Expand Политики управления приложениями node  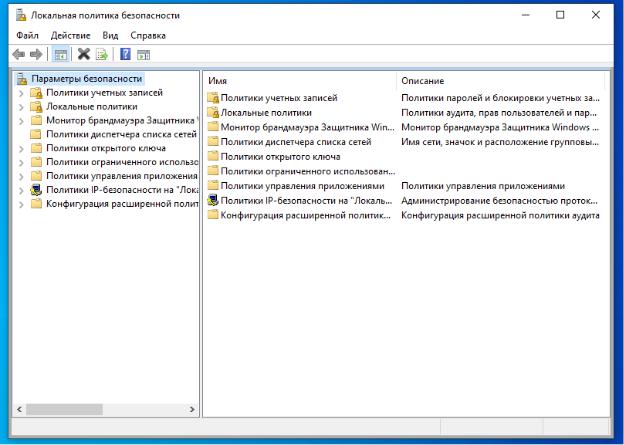(21, 176)
